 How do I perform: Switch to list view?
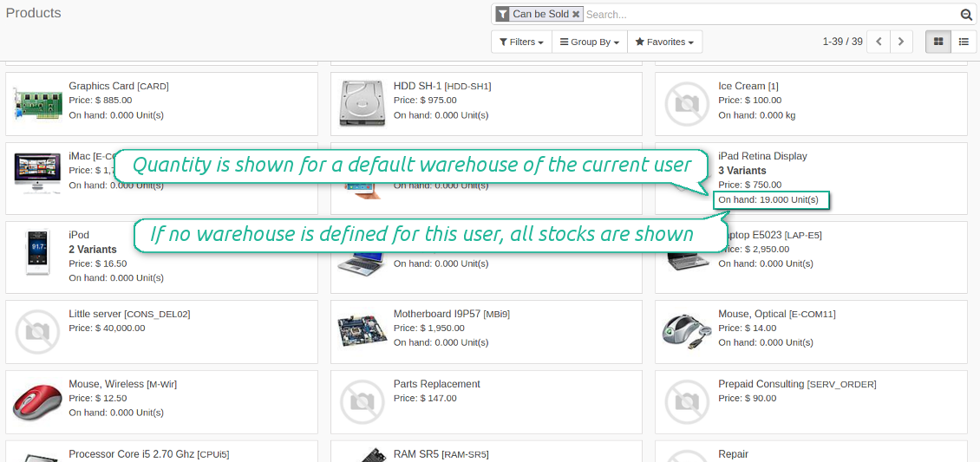964,42
